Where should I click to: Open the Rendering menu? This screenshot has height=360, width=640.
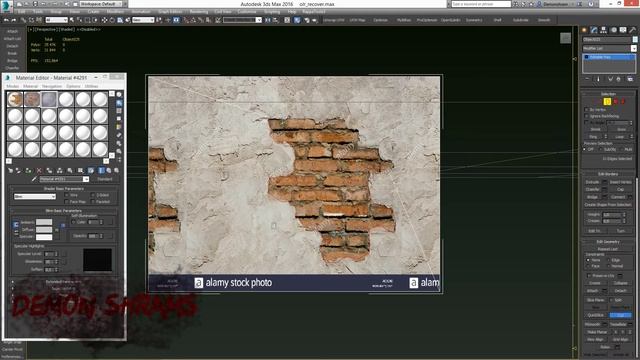[198, 12]
